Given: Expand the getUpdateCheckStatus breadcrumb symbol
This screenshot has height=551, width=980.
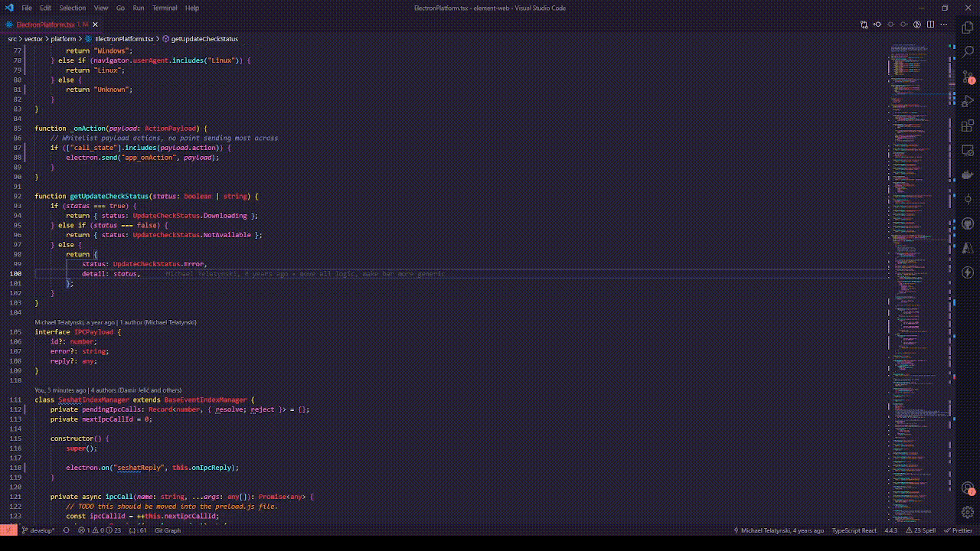Looking at the screenshot, I should coord(200,38).
